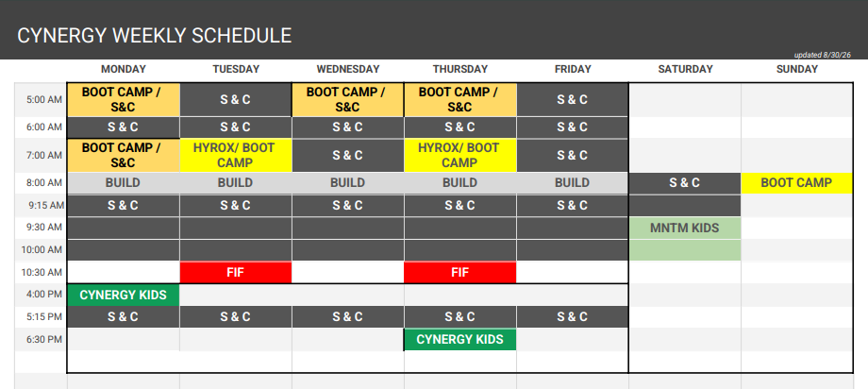The height and width of the screenshot is (389, 868).
Task: Select the Monday 5:00 AM Boot Camp cell
Action: point(124,100)
